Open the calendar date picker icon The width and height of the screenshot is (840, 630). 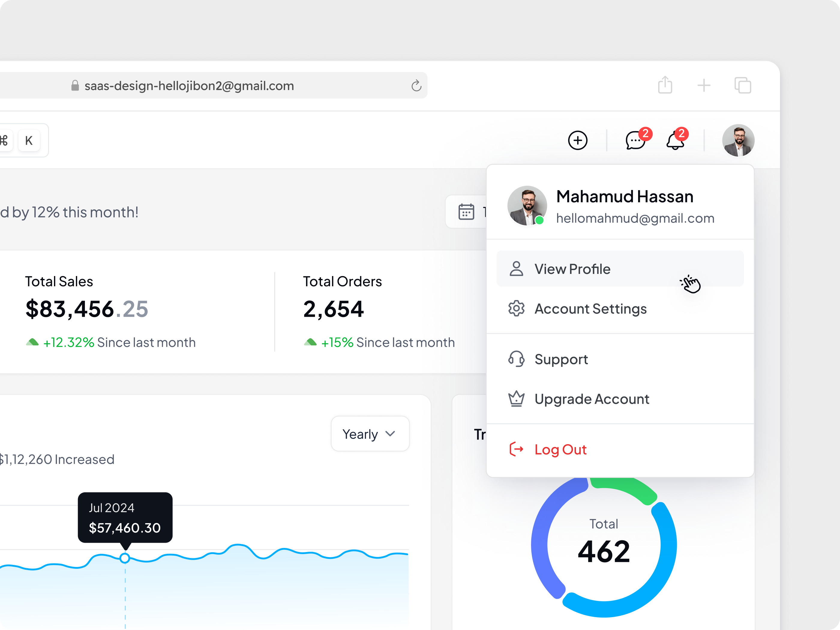coord(467,212)
